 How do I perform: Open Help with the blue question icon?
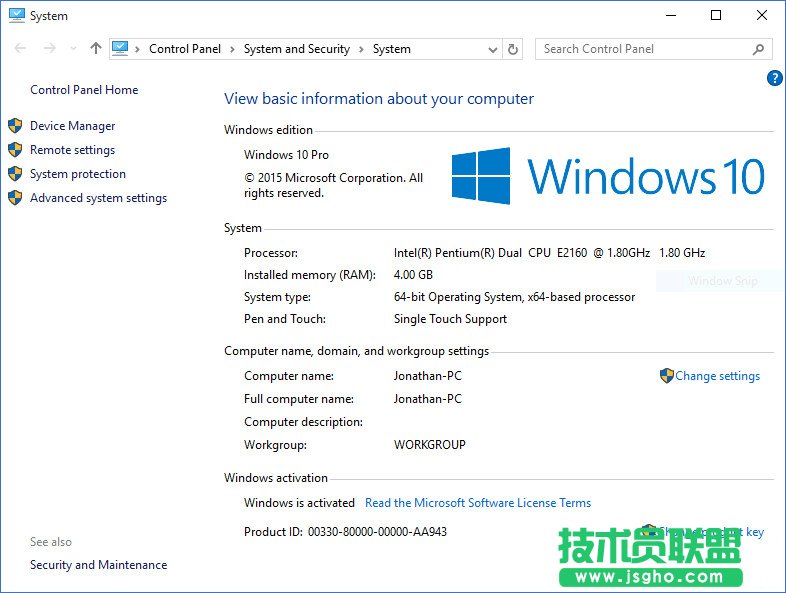pos(774,78)
